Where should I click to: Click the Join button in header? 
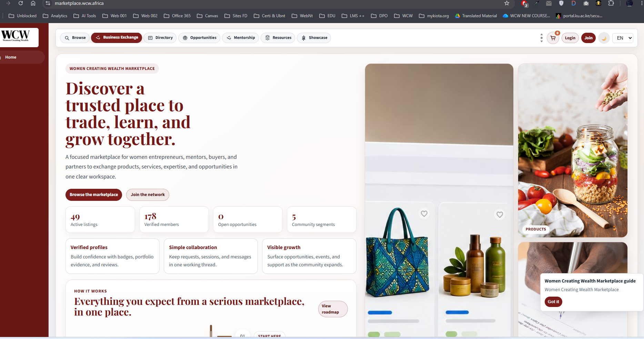tap(588, 38)
